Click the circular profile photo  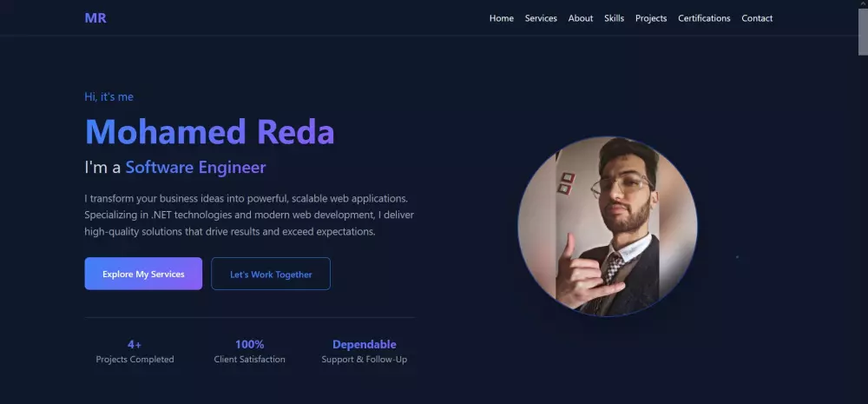[608, 227]
